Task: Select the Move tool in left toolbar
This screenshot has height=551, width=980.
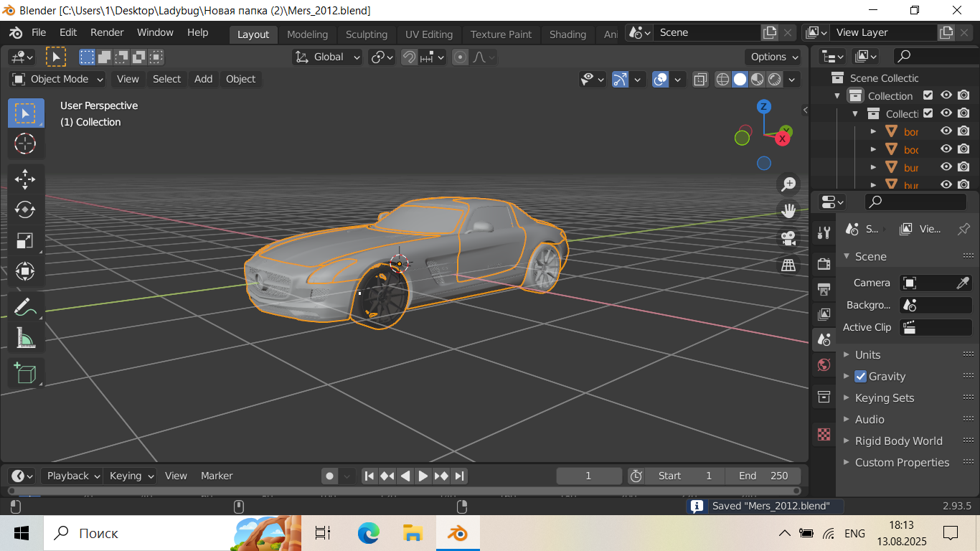Action: click(25, 179)
